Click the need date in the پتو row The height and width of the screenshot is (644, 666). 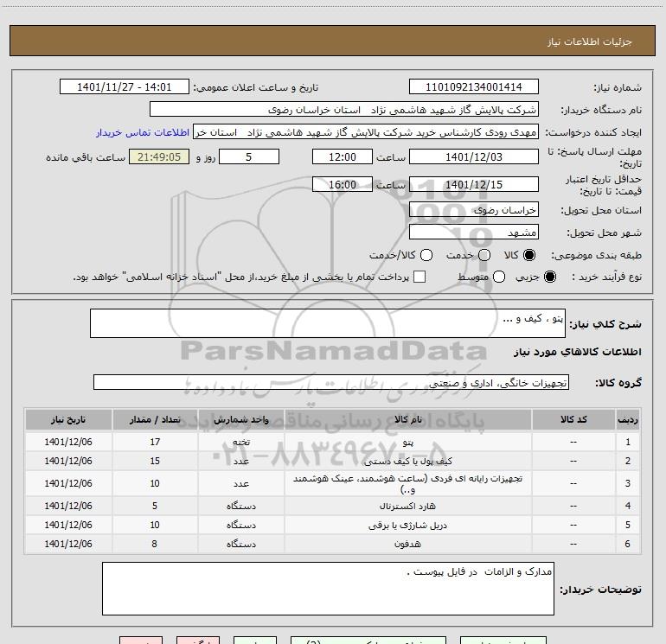(x=68, y=442)
